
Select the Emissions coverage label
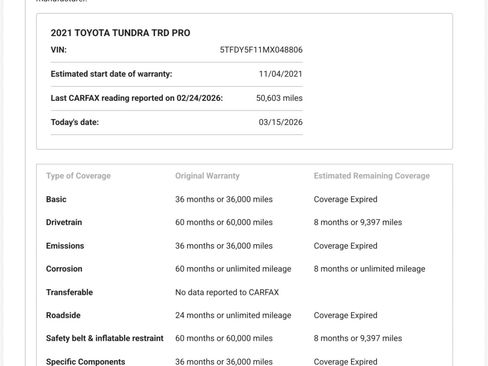tap(65, 246)
